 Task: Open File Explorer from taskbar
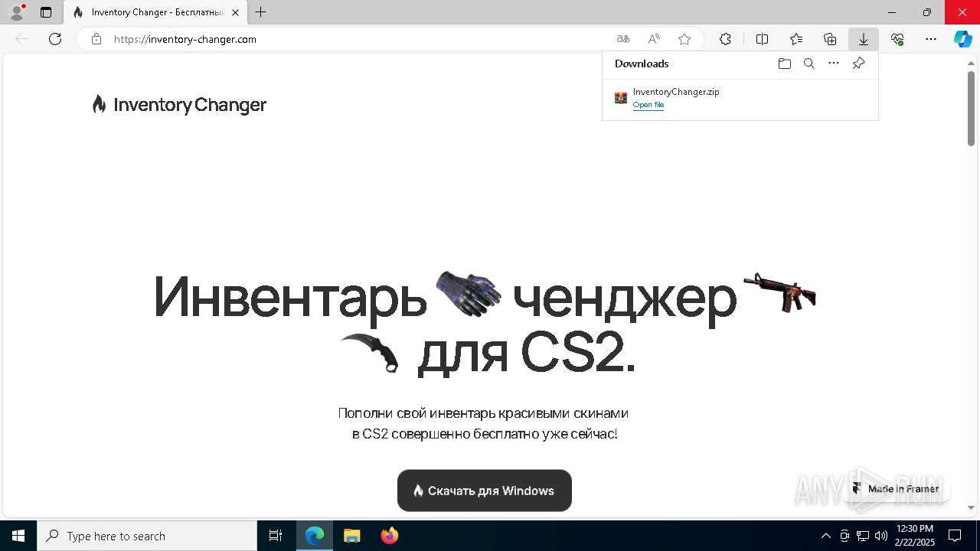tap(351, 536)
